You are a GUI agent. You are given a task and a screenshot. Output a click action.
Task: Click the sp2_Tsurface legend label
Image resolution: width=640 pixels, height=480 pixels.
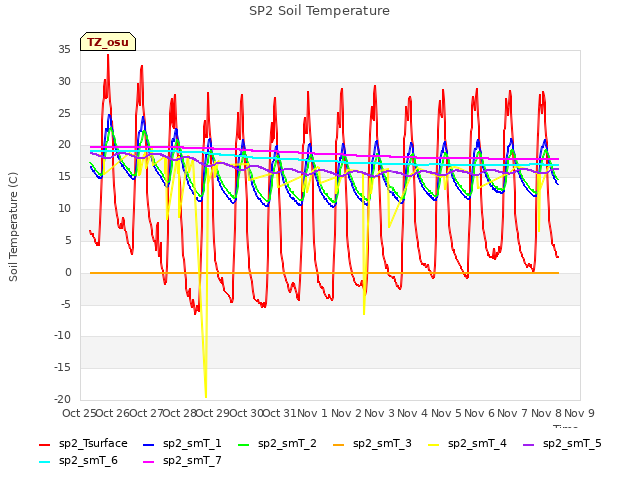point(93,443)
